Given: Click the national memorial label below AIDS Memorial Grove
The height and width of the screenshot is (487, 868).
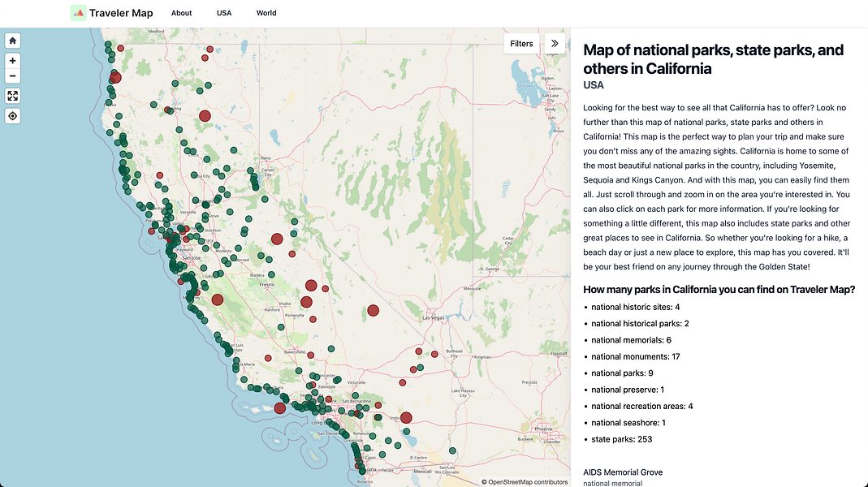Looking at the screenshot, I should point(611,483).
